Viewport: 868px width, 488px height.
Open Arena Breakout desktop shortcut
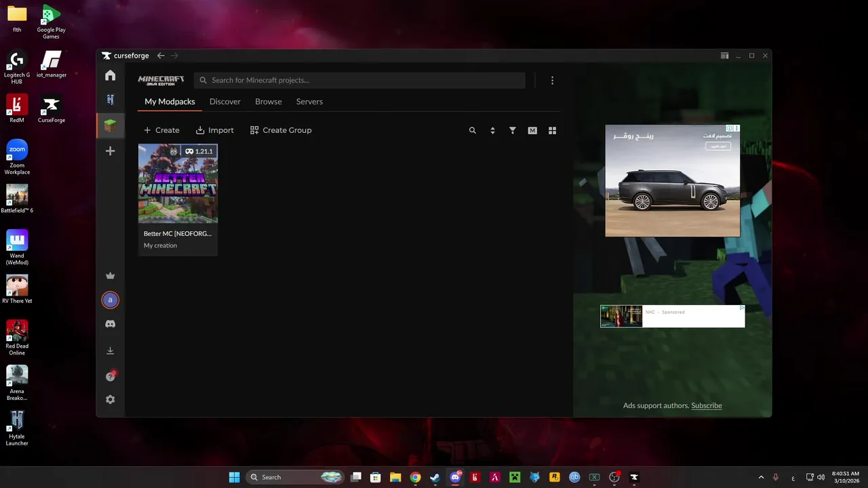coord(17,383)
